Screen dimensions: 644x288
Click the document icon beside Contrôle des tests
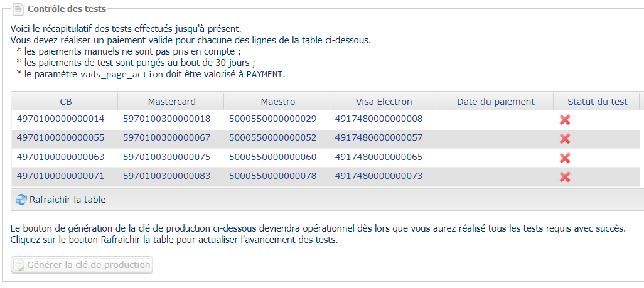(x=18, y=9)
